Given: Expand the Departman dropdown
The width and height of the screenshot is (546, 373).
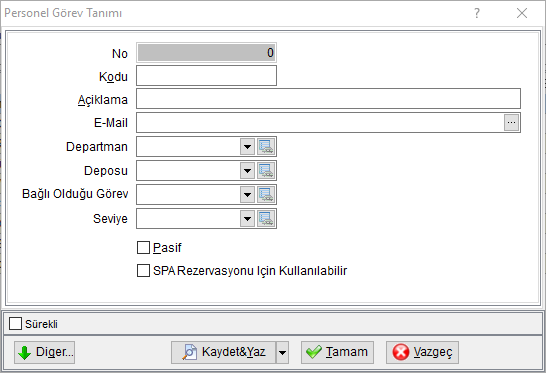Looking at the screenshot, I should pos(248,147).
